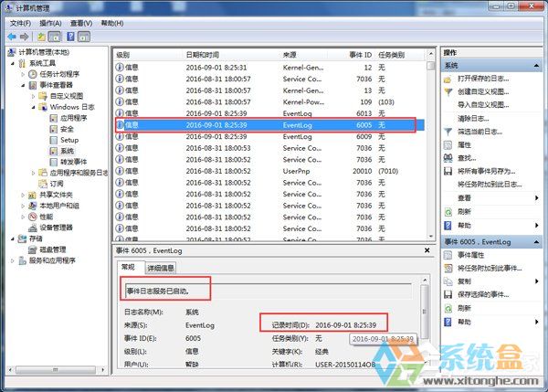
Task: Select the 转发事件 log in the tree
Action: 68,162
